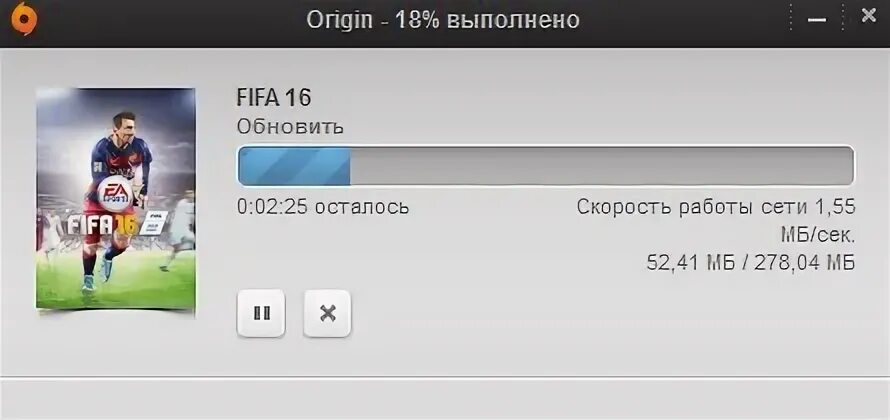Click the empty bottom status strip

[445, 399]
